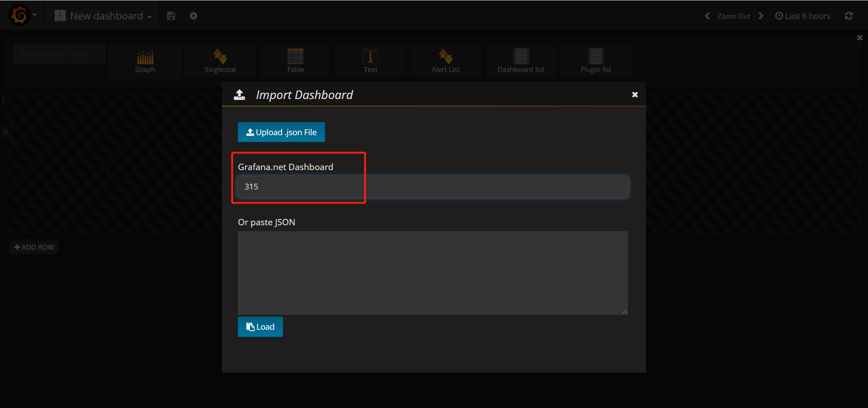Image resolution: width=868 pixels, height=408 pixels.
Task: Click the JSON textarea resize handle
Action: 625,312
